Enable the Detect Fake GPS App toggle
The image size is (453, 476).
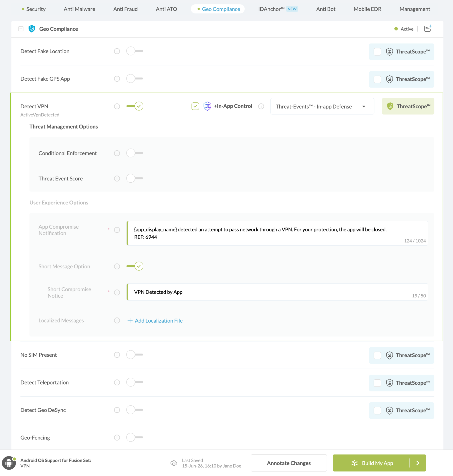point(134,78)
